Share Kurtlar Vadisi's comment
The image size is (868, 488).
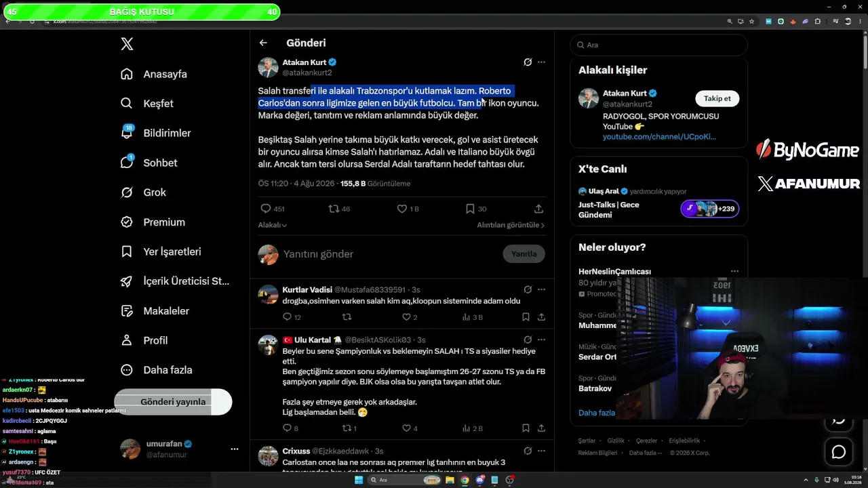tap(541, 317)
